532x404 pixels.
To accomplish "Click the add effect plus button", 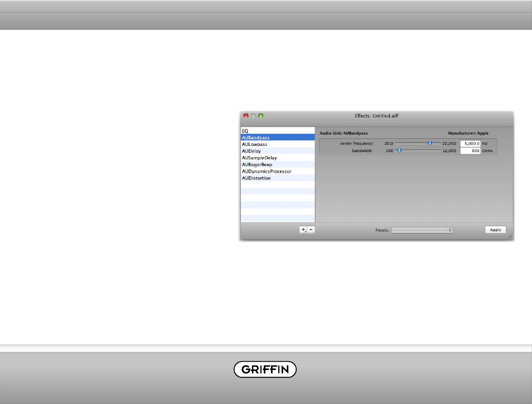I will tap(303, 230).
